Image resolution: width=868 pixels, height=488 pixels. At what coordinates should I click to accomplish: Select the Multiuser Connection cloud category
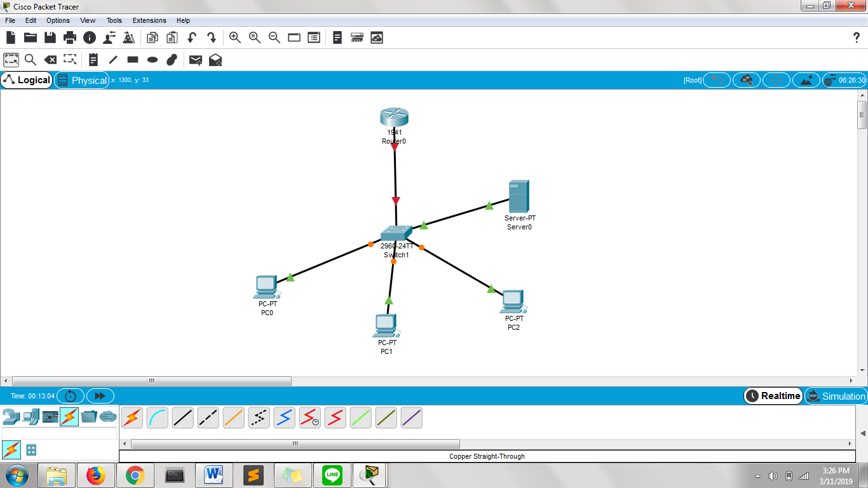(x=109, y=417)
